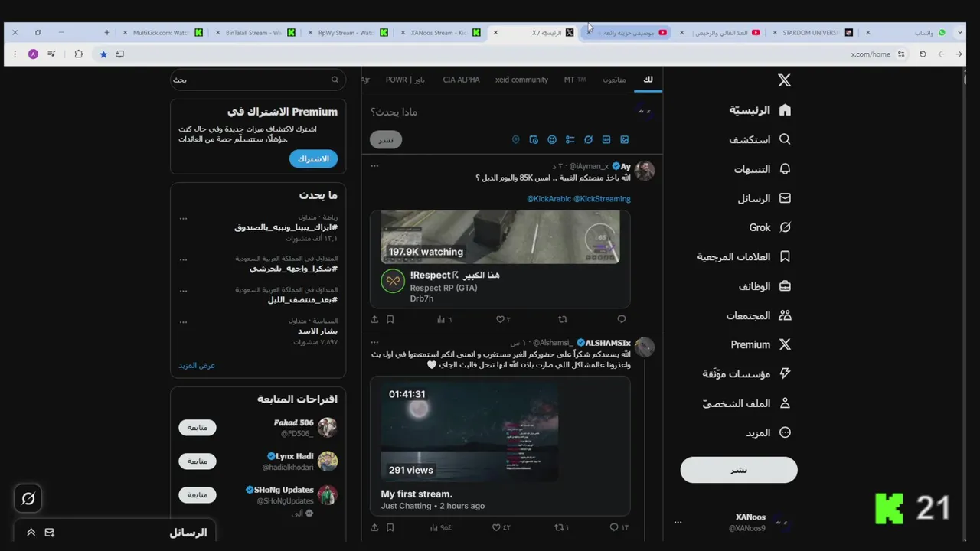This screenshot has height=551, width=980.
Task: Open trend #ابراك_بيبنا_وبينه_بالصندوق
Action: click(x=286, y=227)
